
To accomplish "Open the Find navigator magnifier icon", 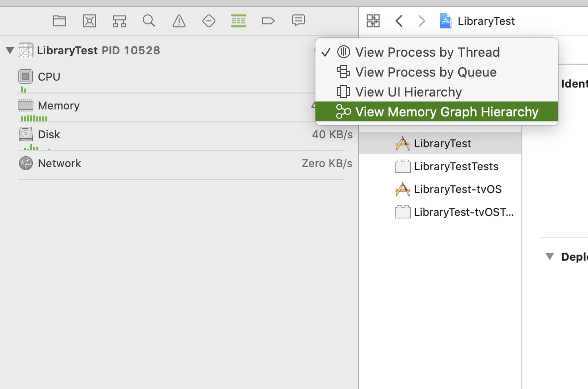I will [x=149, y=20].
